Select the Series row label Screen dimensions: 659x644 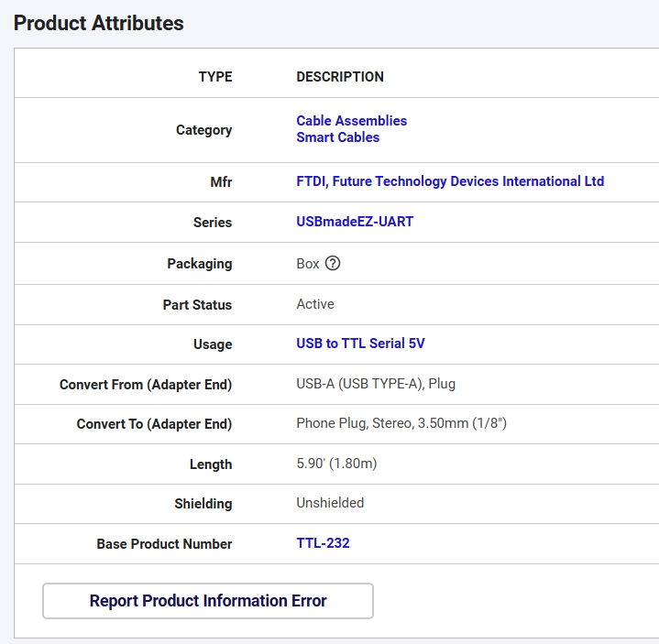[213, 223]
